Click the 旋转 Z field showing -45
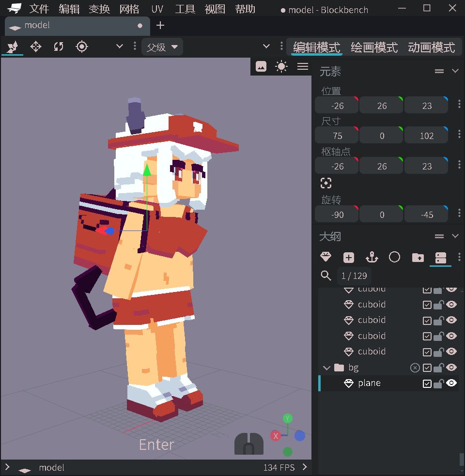This screenshot has height=476, width=465. tap(426, 215)
